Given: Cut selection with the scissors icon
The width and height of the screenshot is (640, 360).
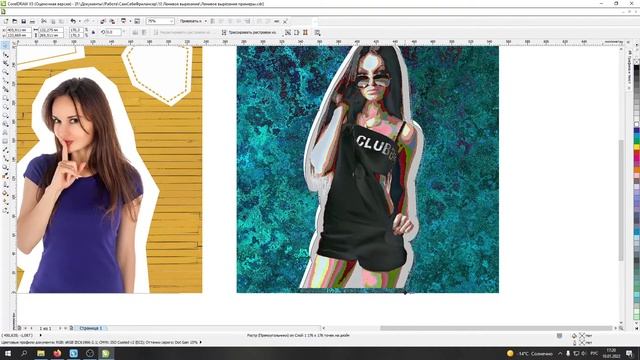Looking at the screenshot, I should point(44,21).
